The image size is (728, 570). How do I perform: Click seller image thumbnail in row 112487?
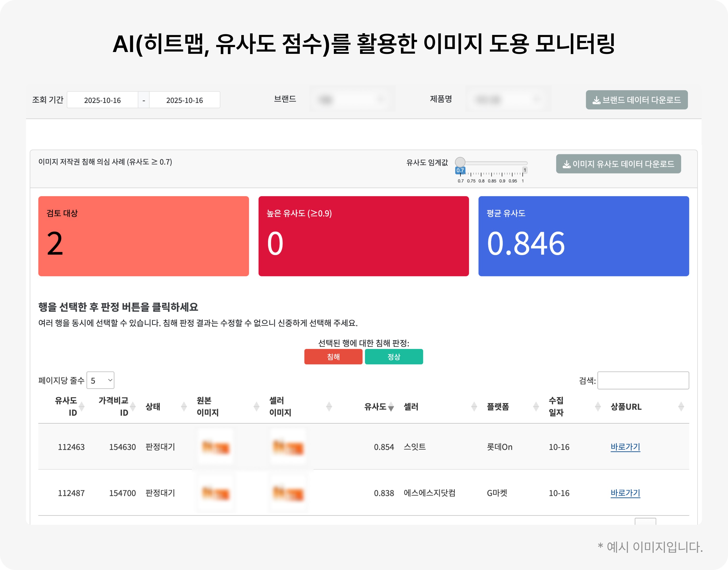pyautogui.click(x=288, y=493)
